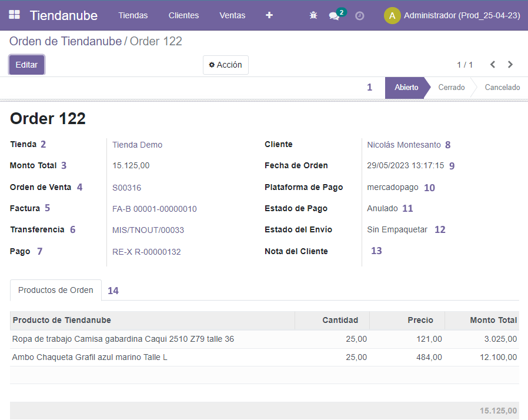Expand the Acción dropdown
Image resolution: width=528 pixels, height=420 pixels.
click(226, 65)
